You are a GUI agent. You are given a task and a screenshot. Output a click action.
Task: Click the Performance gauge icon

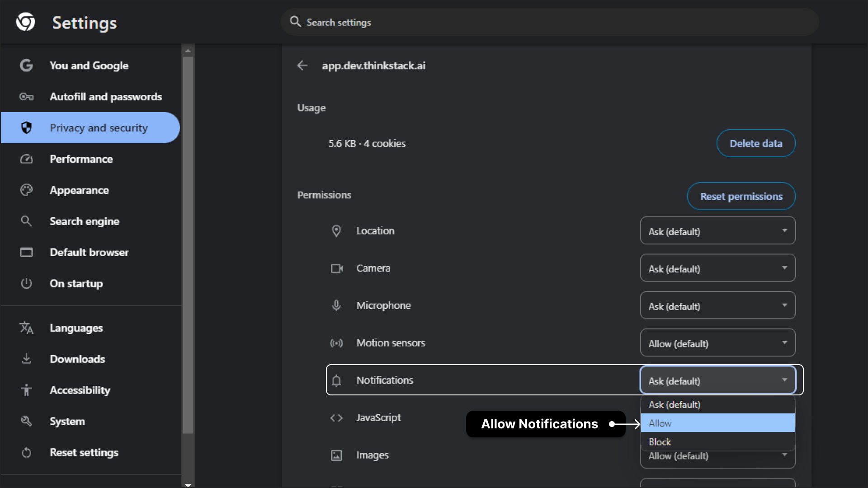26,159
